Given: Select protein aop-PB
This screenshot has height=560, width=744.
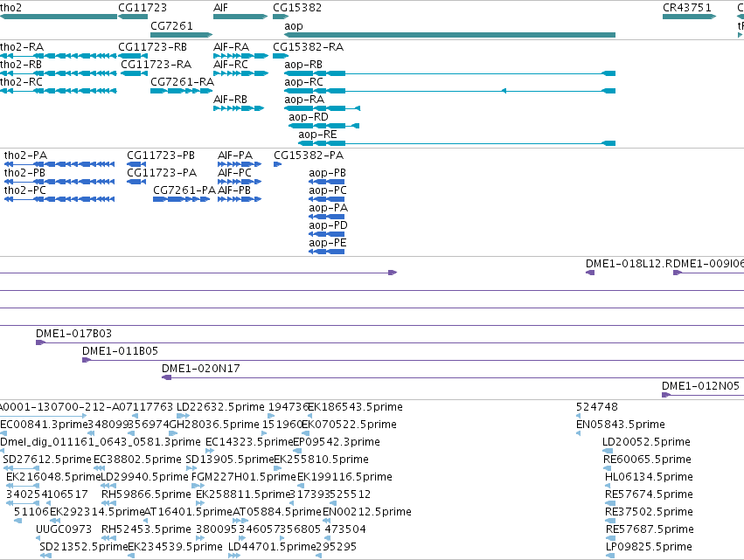Looking at the screenshot, I should coord(326,182).
